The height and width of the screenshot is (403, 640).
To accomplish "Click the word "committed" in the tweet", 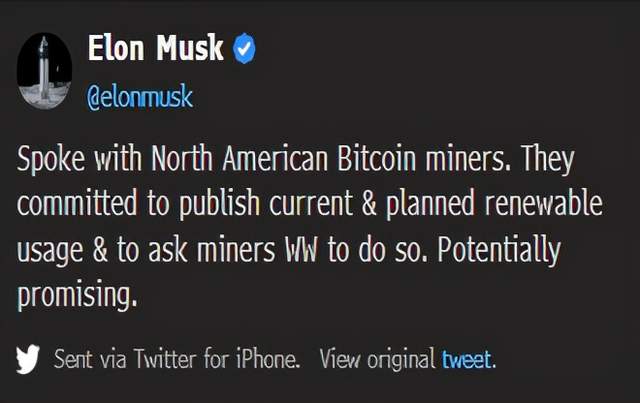I will point(74,205).
